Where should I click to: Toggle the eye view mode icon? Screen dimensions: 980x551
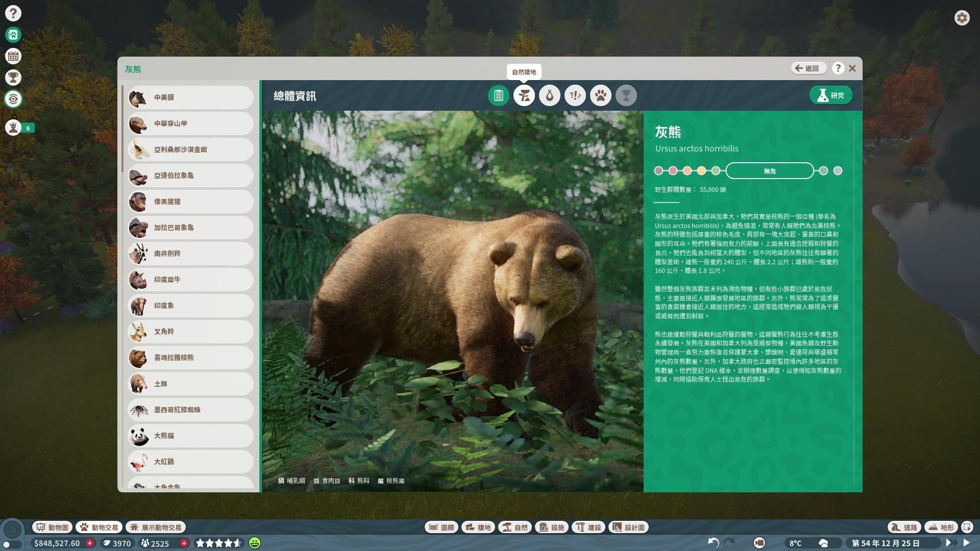(x=13, y=99)
